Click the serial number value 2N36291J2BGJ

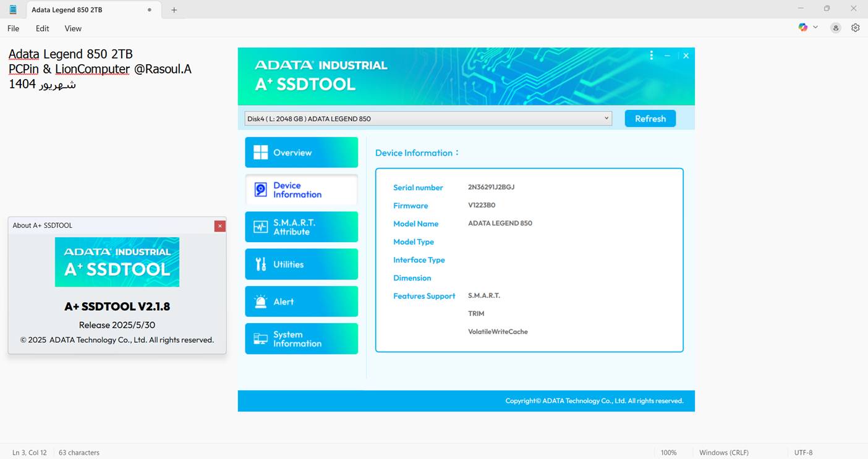coord(491,187)
